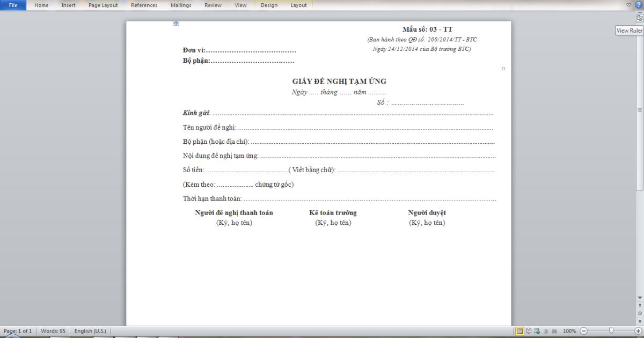Toggle Print Layout view in the status bar
This screenshot has width=644, height=338.
point(521,331)
